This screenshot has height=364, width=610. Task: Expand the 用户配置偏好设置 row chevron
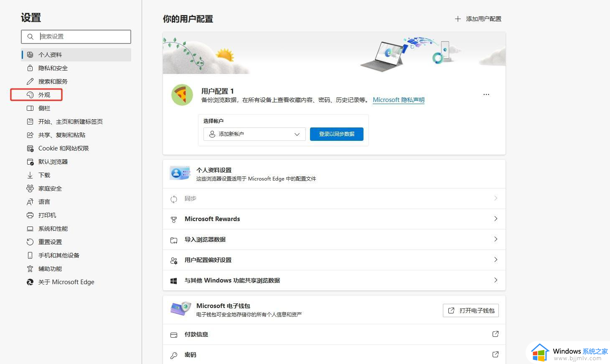pos(496,260)
